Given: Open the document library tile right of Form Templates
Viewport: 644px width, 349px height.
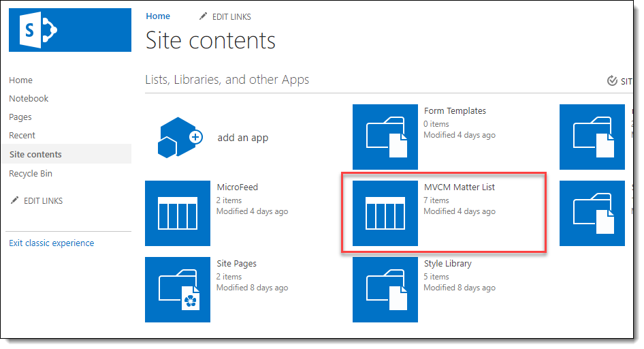Looking at the screenshot, I should click(592, 137).
